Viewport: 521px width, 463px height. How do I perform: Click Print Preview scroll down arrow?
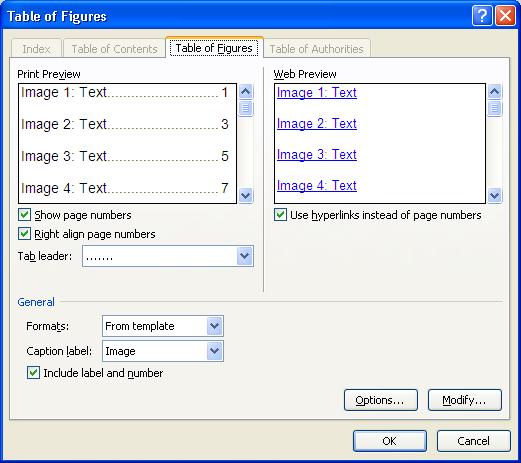click(x=246, y=195)
